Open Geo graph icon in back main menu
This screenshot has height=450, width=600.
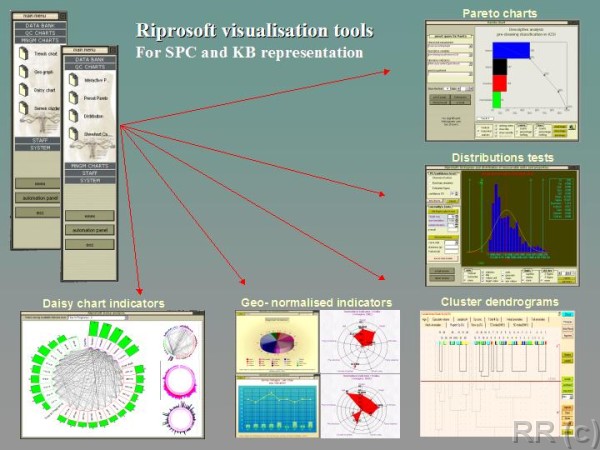pyautogui.click(x=23, y=72)
